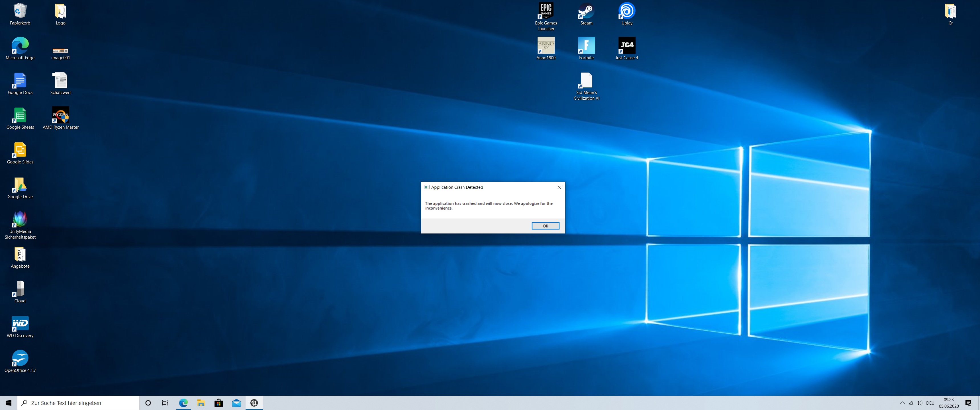The image size is (980, 410).
Task: Select AMD Ryzen Master shortcut
Action: [60, 118]
